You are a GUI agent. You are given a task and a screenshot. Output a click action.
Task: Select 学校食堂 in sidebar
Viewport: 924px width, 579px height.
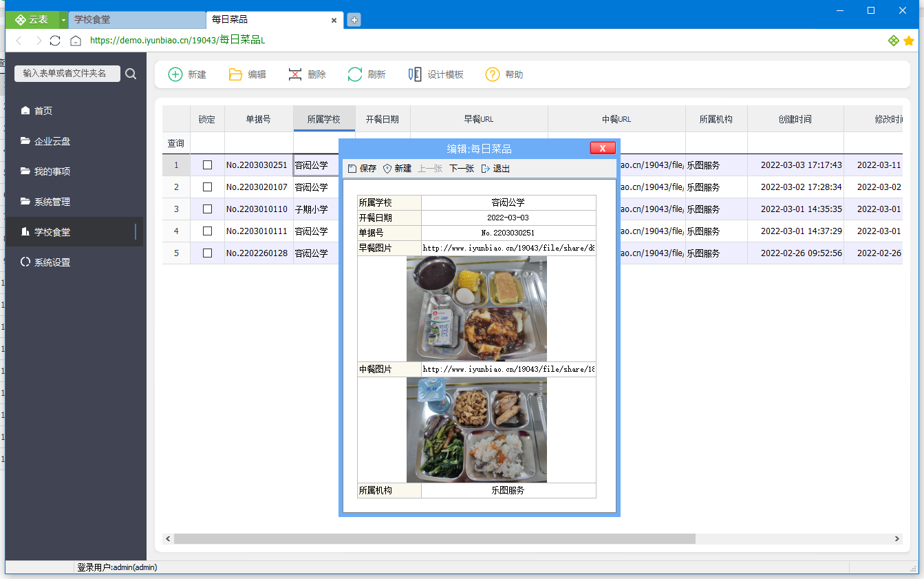(x=74, y=232)
